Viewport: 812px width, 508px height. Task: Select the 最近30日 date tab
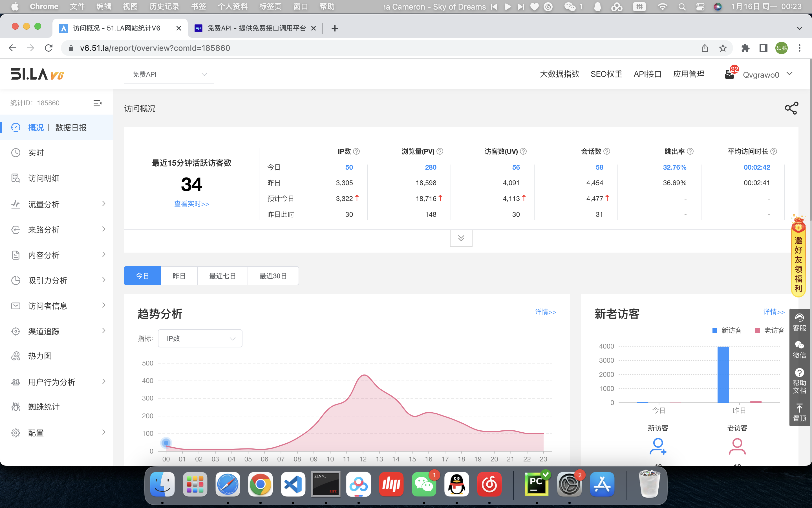click(273, 276)
